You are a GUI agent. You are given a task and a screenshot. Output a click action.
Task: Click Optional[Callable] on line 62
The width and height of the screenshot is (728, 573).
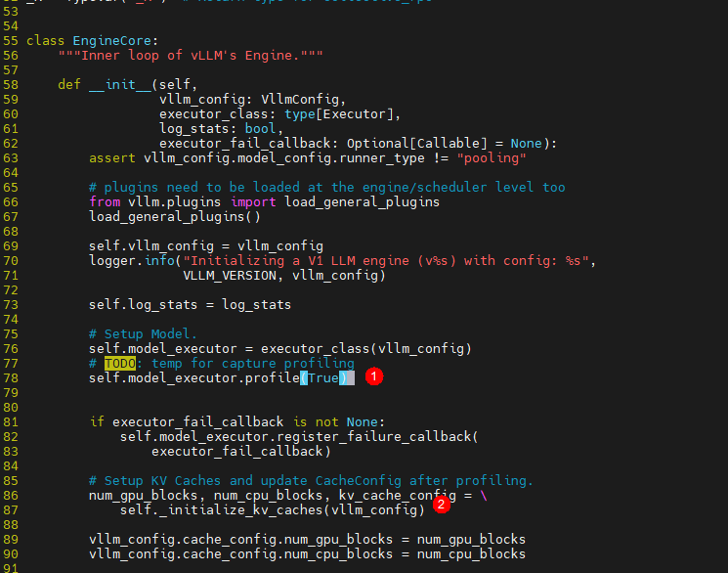point(417,144)
